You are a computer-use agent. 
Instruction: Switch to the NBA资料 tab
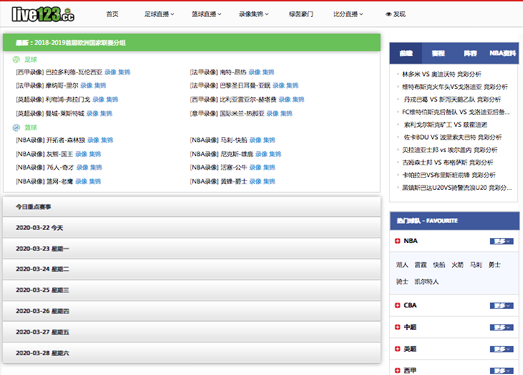tap(502, 53)
